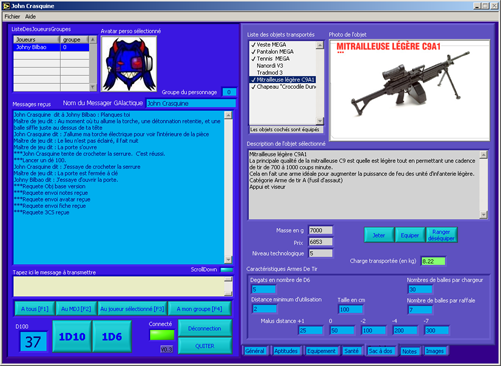Toggle the ScrollDown indicator

(227, 270)
